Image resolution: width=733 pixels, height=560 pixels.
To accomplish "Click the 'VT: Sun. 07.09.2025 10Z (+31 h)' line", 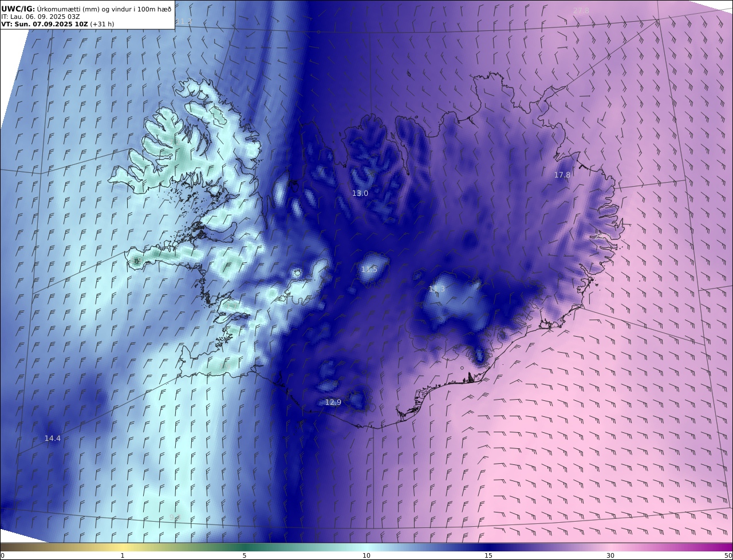I will click(57, 24).
